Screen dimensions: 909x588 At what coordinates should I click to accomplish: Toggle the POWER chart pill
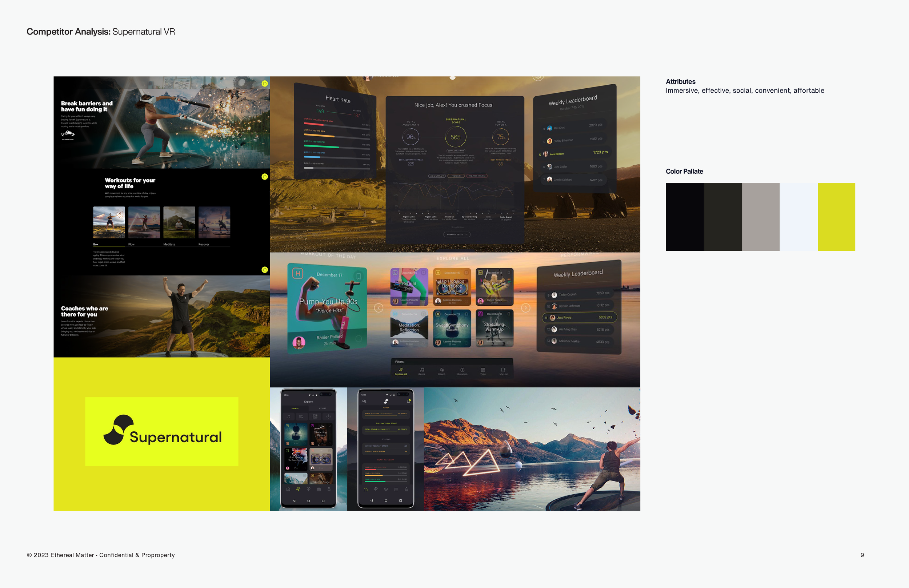pos(456,176)
